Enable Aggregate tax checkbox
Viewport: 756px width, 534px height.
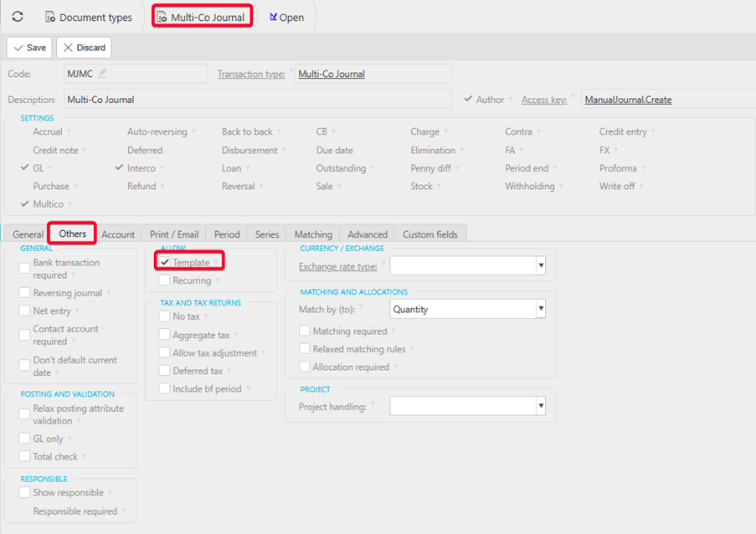[164, 335]
